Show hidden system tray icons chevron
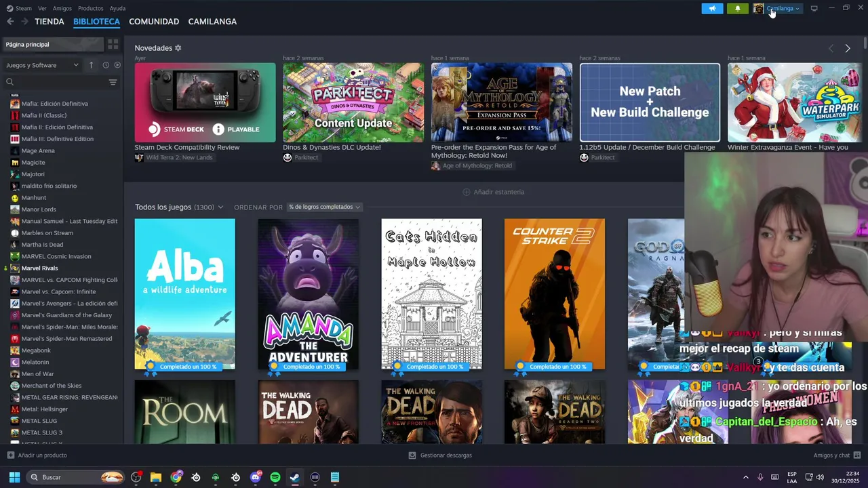Screen dimensions: 868x488 [x=746, y=477]
